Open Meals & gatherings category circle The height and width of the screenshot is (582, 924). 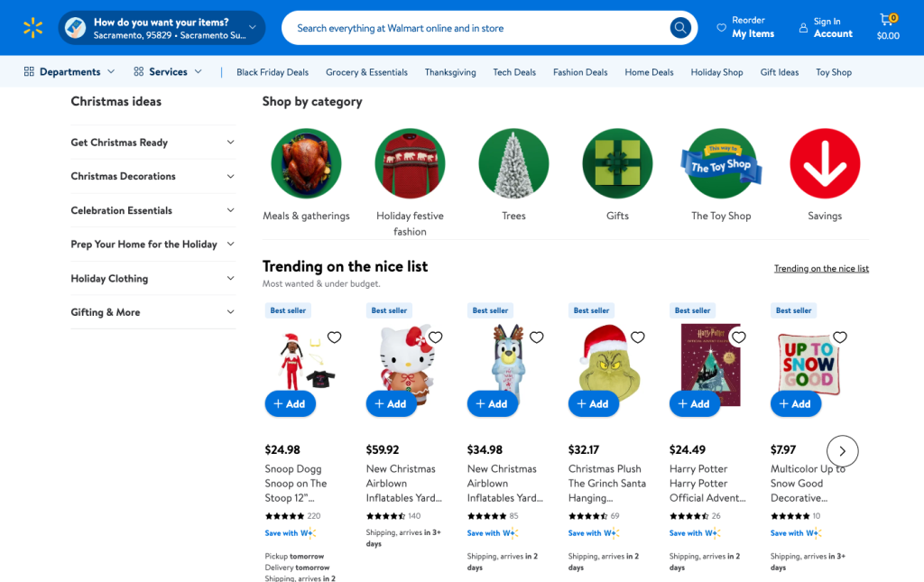tap(307, 163)
